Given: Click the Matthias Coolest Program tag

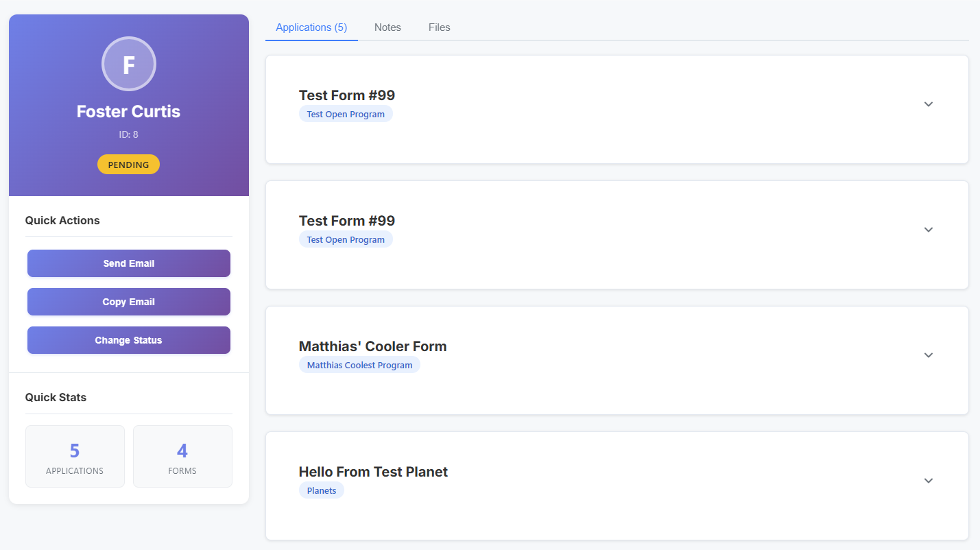Looking at the screenshot, I should 359,365.
